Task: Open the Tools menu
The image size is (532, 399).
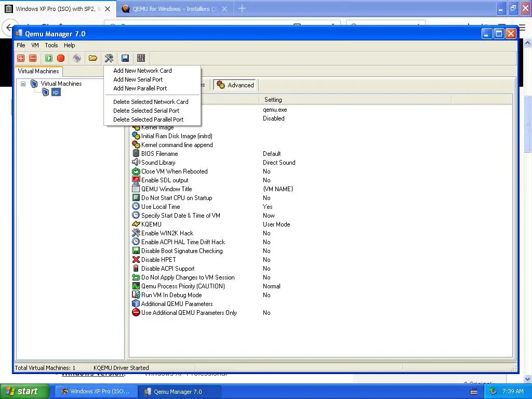Action: tap(51, 45)
